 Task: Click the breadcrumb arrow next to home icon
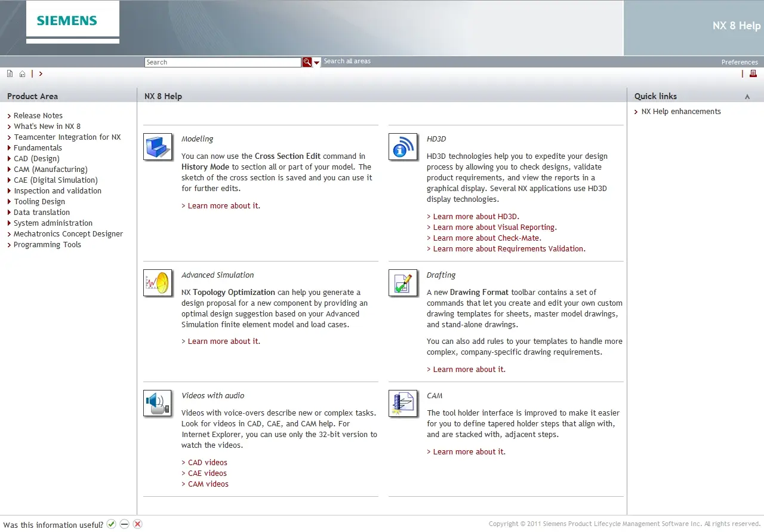[x=41, y=74]
